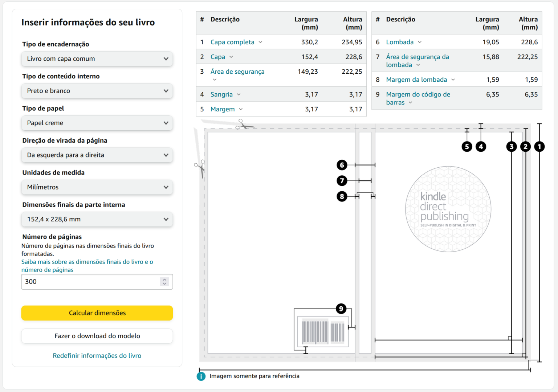Click the barcode image on back cover

323,332
